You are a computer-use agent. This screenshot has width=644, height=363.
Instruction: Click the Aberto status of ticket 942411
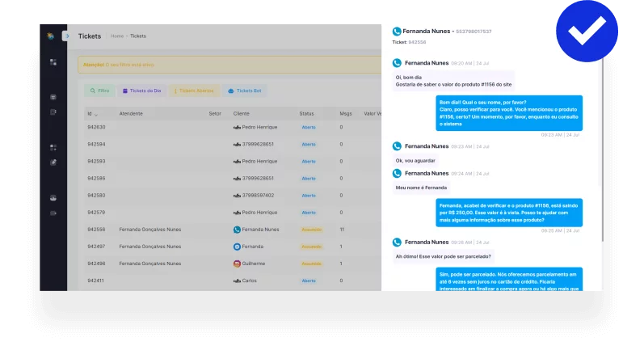309,281
